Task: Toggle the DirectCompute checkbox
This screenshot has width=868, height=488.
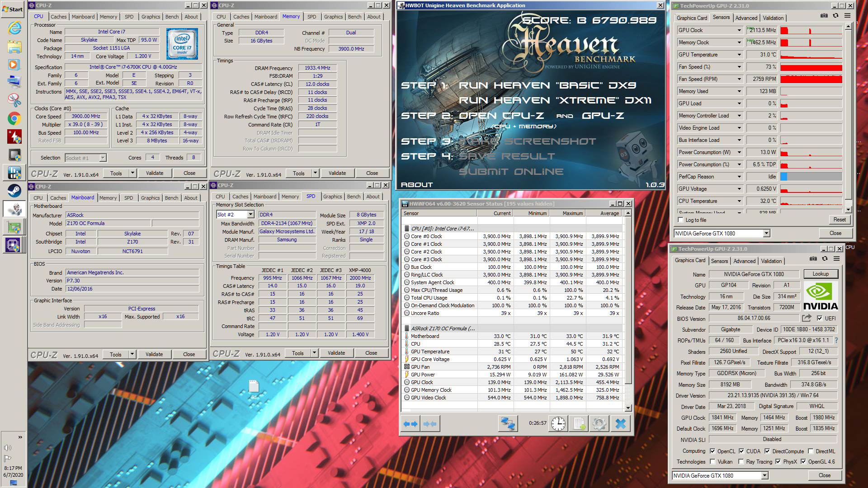Action: click(767, 451)
